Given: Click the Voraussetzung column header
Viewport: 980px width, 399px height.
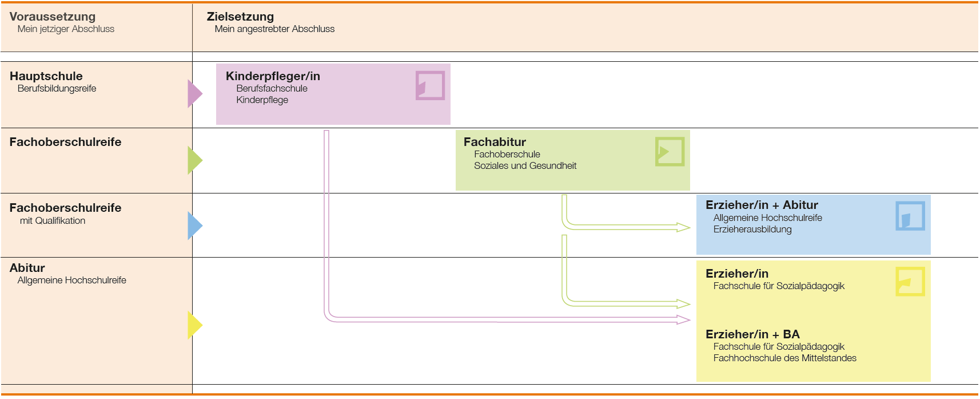Looking at the screenshot, I should (x=52, y=17).
